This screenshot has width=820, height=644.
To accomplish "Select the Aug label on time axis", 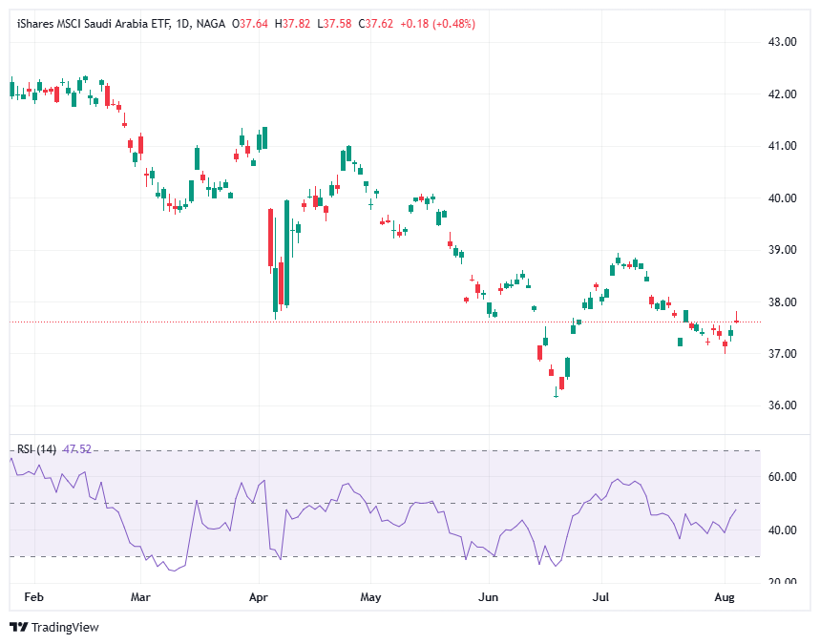I will [725, 598].
